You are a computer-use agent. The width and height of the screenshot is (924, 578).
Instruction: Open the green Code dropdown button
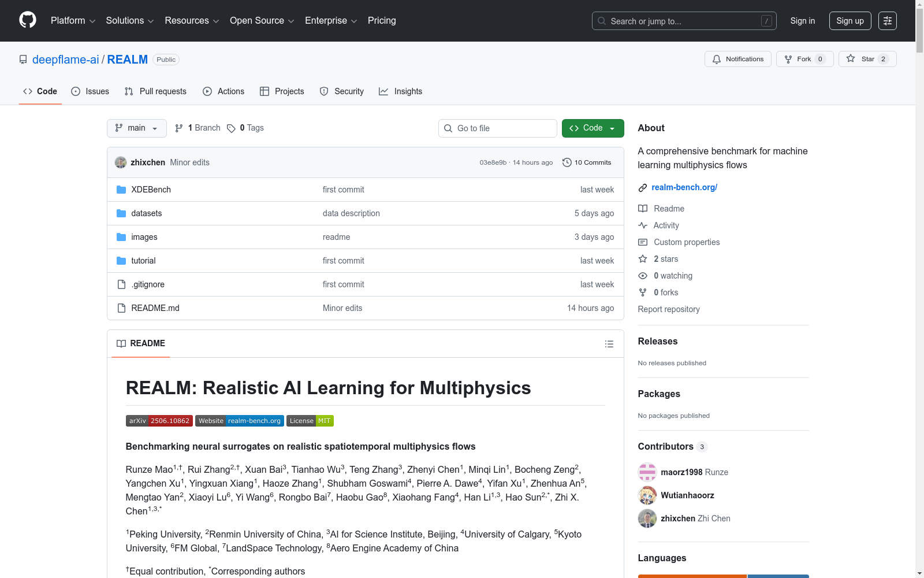[x=593, y=128]
